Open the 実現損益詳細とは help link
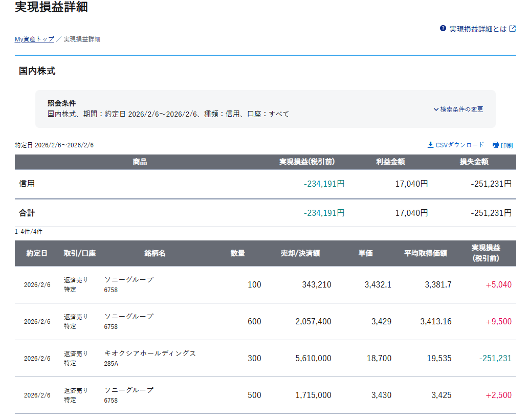The width and height of the screenshot is (529, 420). coord(477,29)
